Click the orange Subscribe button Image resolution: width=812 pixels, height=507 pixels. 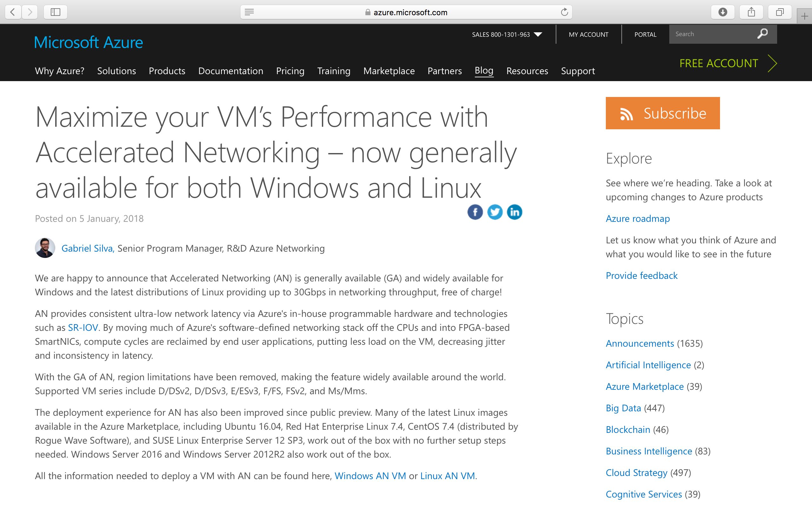pos(662,113)
